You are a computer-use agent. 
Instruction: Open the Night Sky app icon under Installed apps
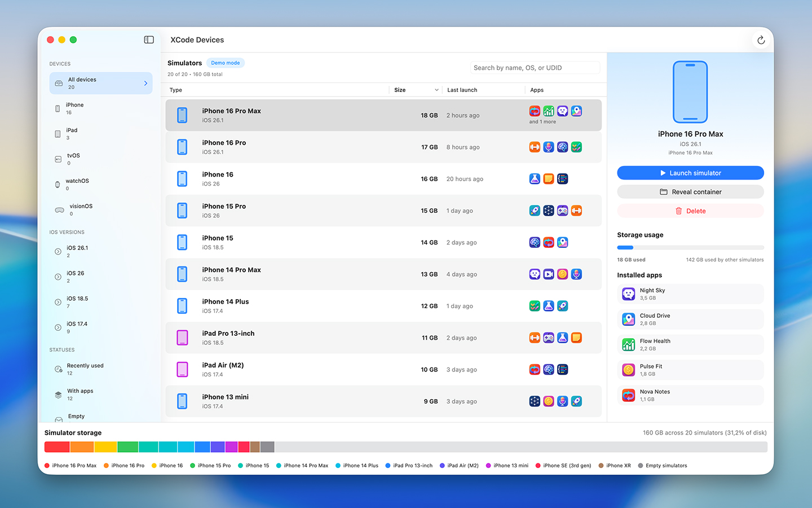[x=628, y=294]
